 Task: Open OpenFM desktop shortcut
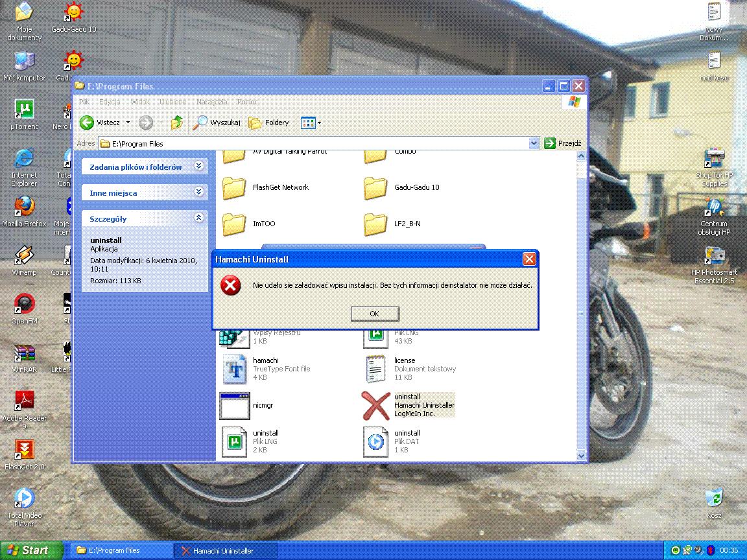click(24, 309)
